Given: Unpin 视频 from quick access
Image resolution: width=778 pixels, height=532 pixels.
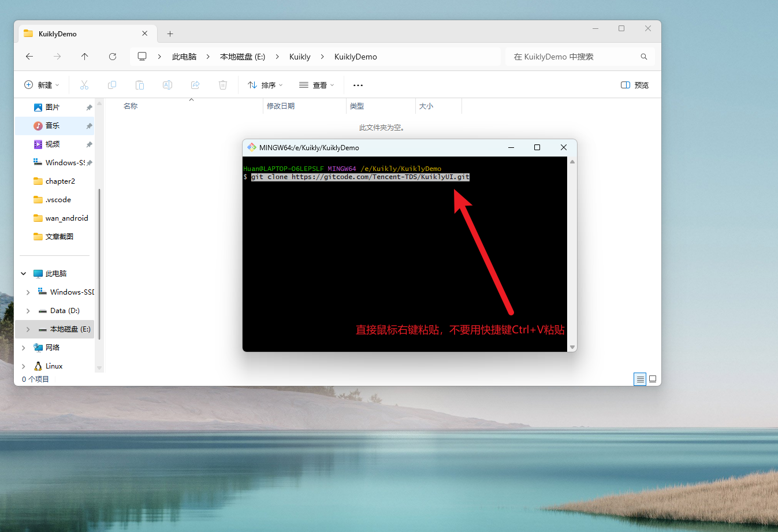Looking at the screenshot, I should [x=89, y=144].
